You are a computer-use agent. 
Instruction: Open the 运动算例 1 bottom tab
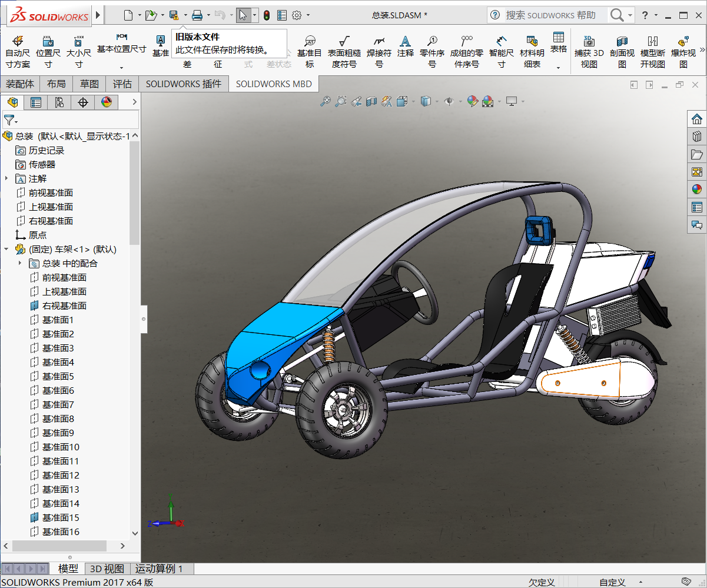pyautogui.click(x=159, y=569)
